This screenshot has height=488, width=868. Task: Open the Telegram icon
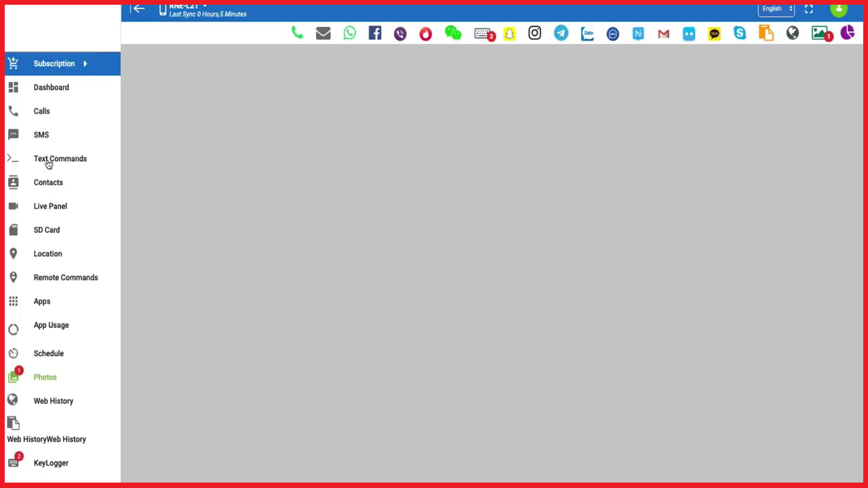click(x=561, y=33)
